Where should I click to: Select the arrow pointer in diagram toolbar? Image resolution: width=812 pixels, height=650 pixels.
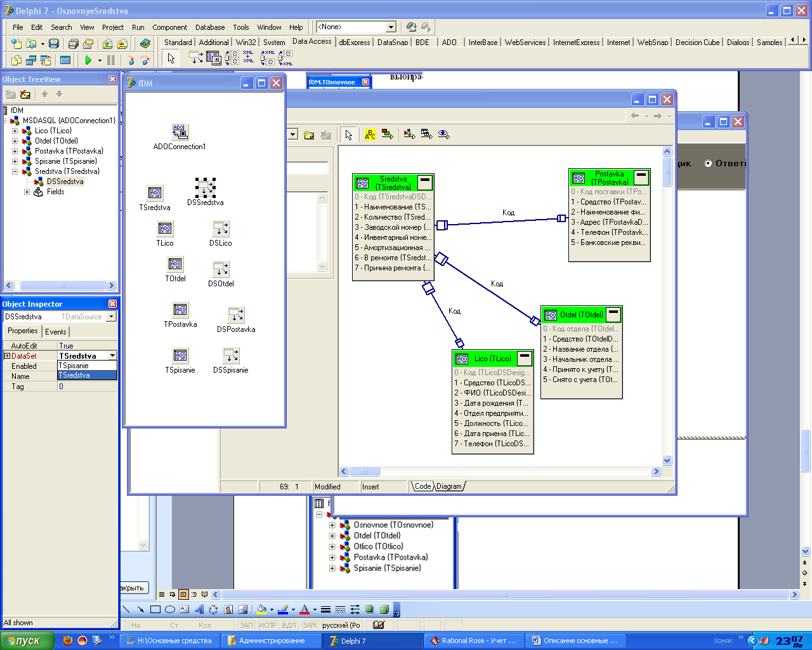348,135
